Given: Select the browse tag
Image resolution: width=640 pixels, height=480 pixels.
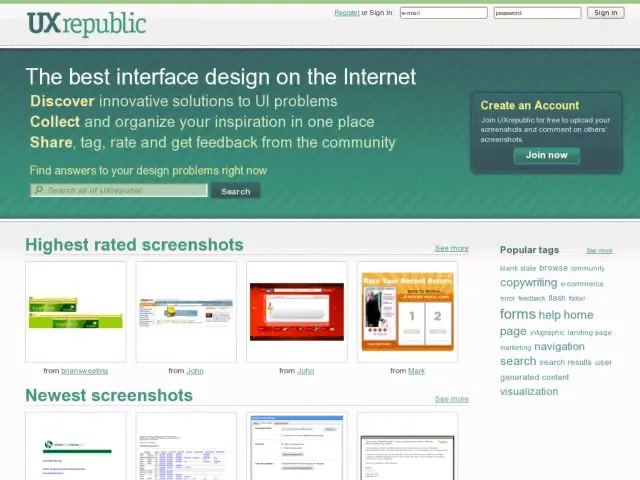Looking at the screenshot, I should (x=553, y=268).
